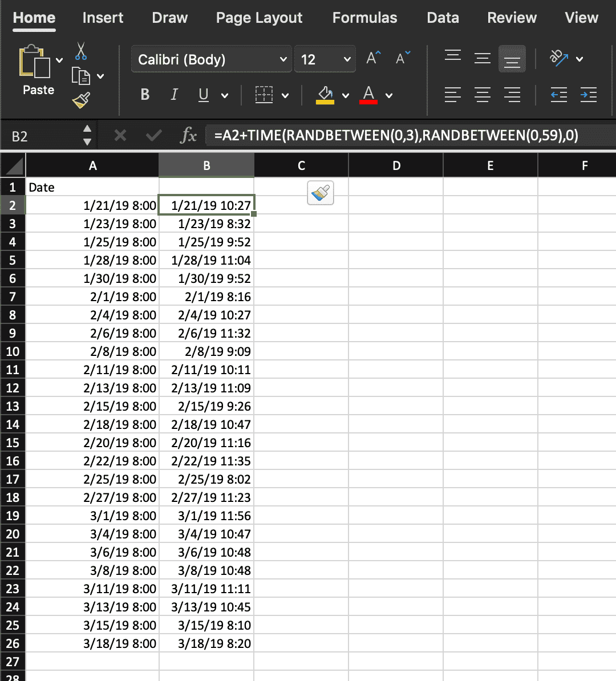The image size is (616, 681).
Task: Click the Increase Indent icon
Action: [x=588, y=95]
